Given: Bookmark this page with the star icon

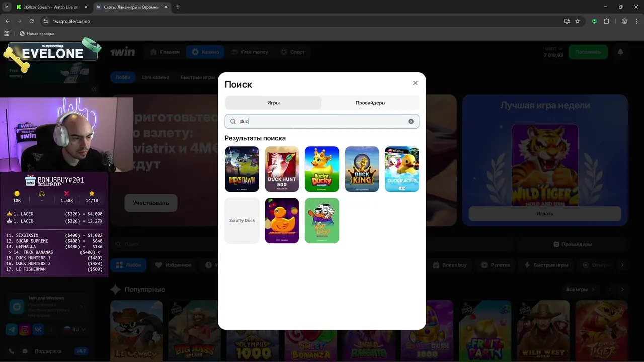Looking at the screenshot, I should 578,21.
